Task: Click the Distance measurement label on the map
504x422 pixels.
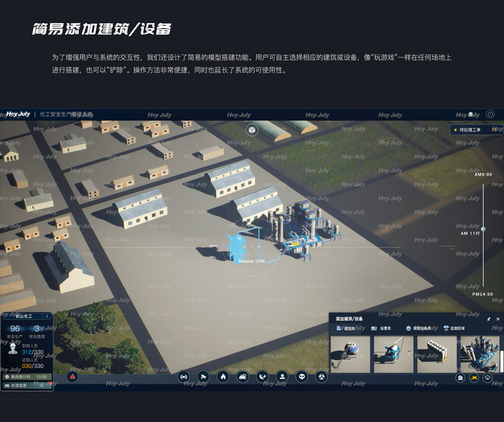Action: click(252, 261)
